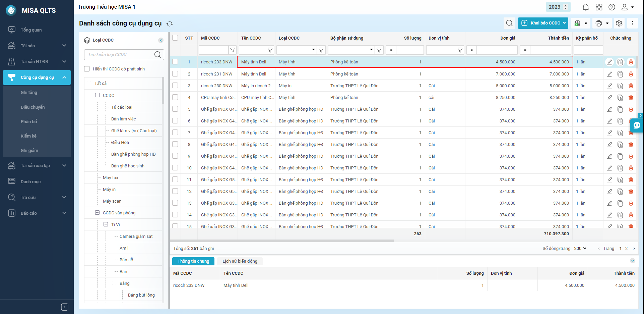Collapse the CCDC văn phòng tree node
644x314 pixels.
pyautogui.click(x=97, y=213)
